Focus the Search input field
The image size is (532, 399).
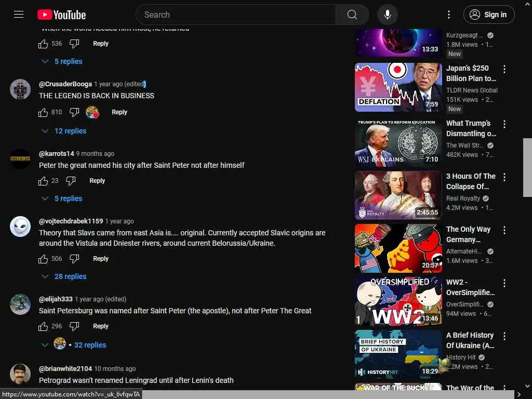tap(235, 15)
